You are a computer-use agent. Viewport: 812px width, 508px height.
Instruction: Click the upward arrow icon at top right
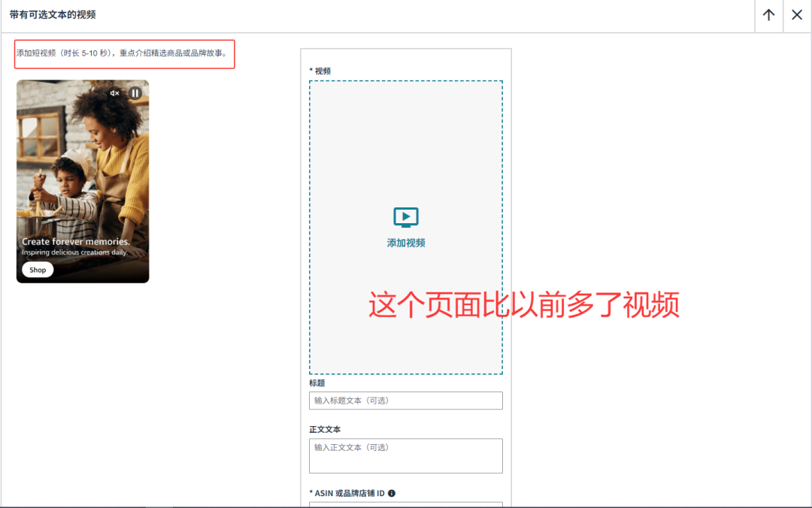768,15
